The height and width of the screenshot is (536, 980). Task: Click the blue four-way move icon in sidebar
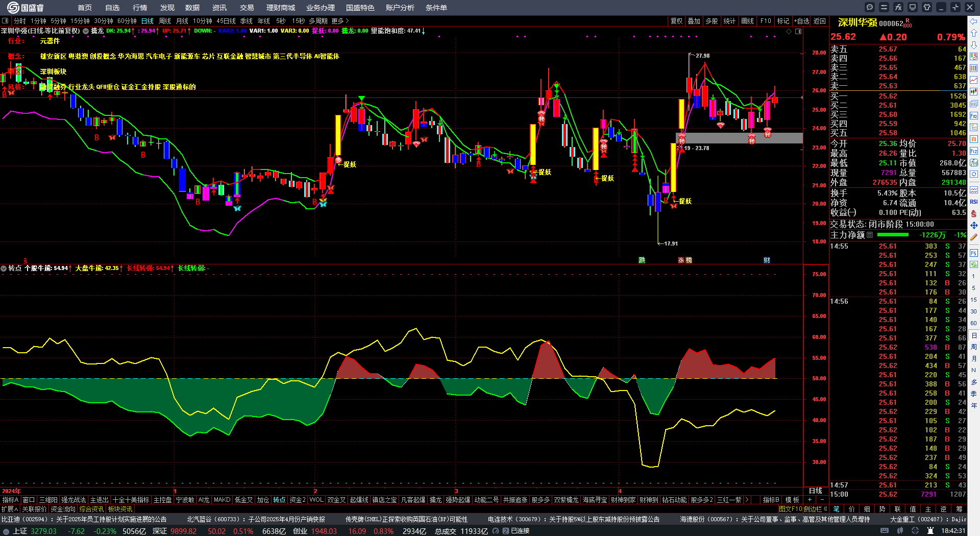point(974,225)
